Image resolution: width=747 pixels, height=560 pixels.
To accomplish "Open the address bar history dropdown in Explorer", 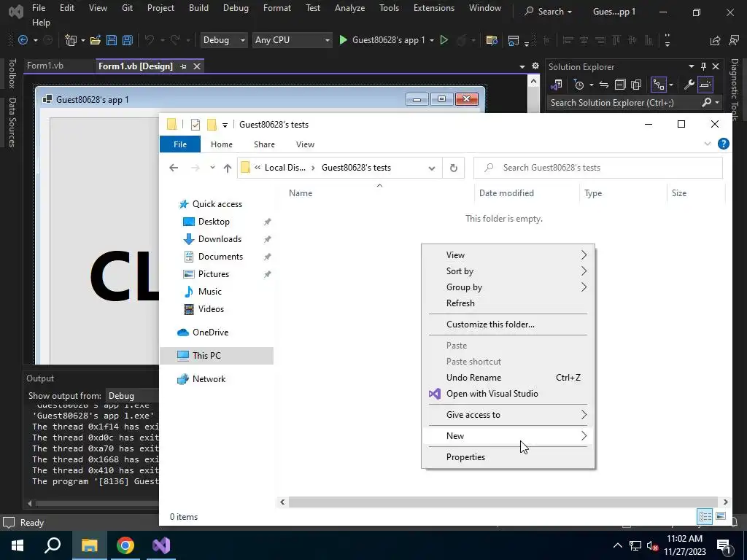I will click(432, 168).
